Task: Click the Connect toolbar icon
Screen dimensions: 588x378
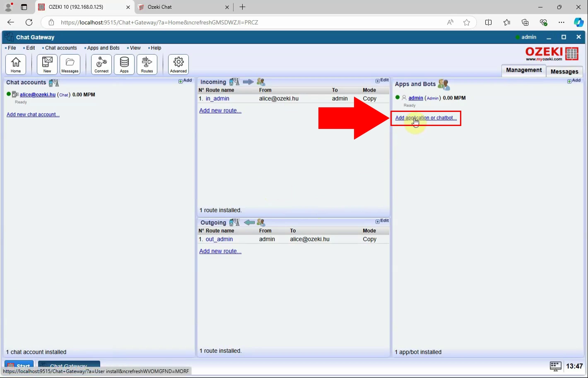Action: pos(101,64)
